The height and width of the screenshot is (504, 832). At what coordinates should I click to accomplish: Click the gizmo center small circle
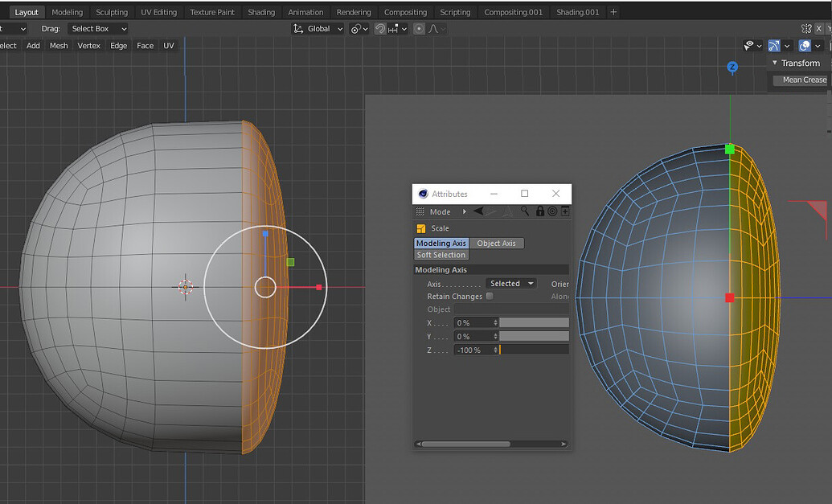[x=265, y=288]
